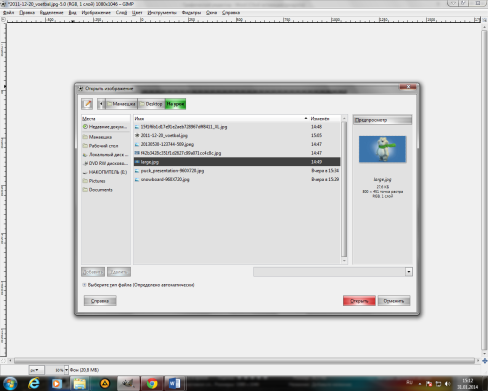Click the Отменить button

pos(394,301)
